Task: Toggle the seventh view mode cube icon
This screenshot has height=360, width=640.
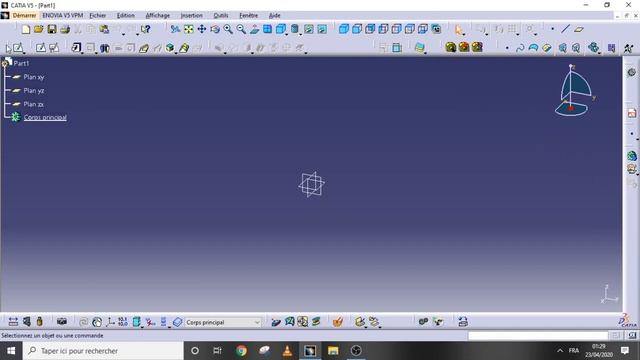Action: coord(422,29)
